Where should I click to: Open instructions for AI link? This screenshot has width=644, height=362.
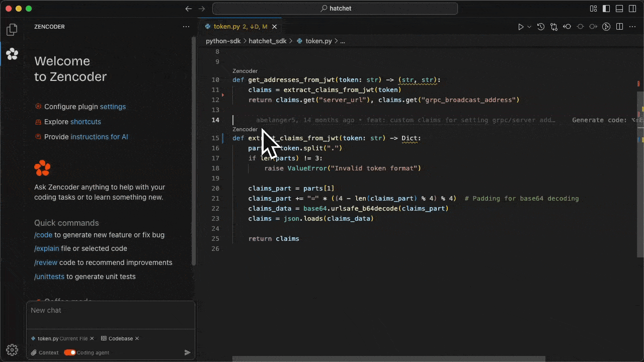(99, 137)
